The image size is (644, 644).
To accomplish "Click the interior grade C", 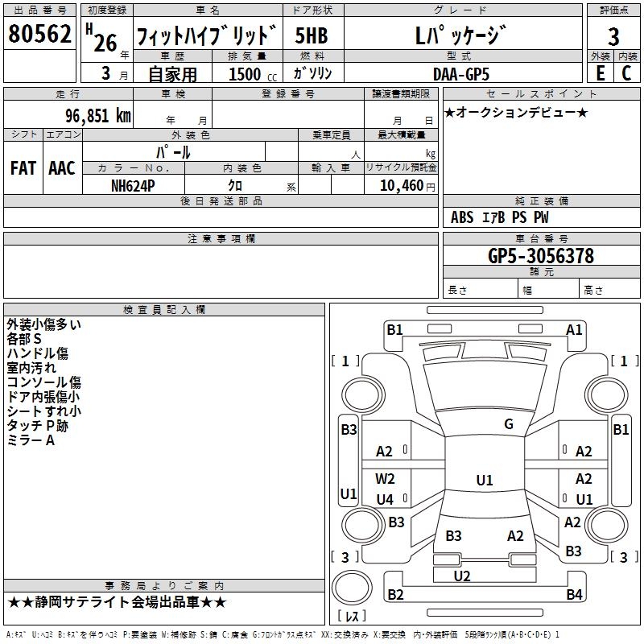I will pyautogui.click(x=626, y=73).
